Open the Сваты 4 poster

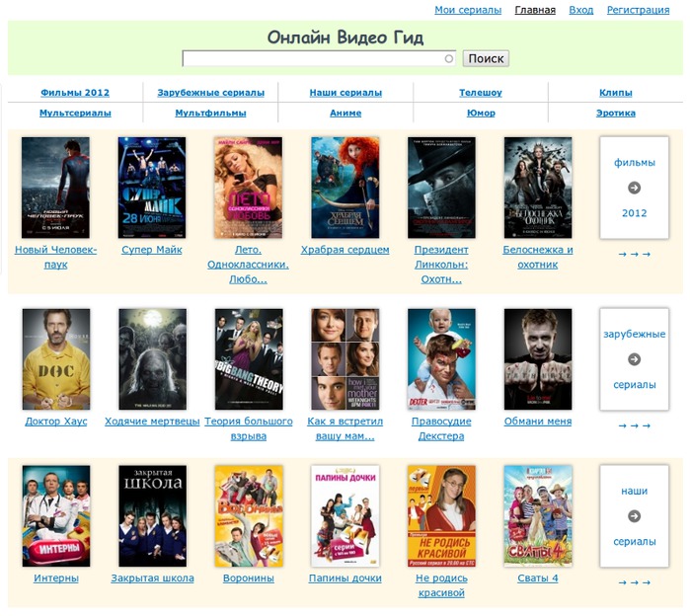538,515
